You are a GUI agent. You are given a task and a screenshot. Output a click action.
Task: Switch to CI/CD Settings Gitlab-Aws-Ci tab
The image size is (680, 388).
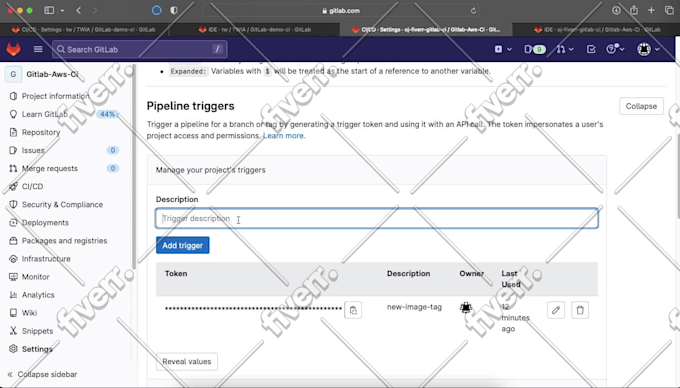point(426,29)
